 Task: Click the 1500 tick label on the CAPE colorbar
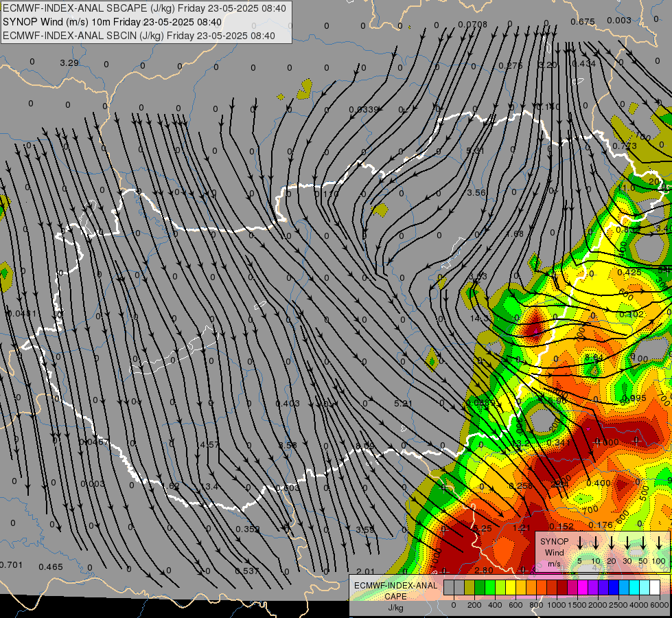click(x=577, y=605)
